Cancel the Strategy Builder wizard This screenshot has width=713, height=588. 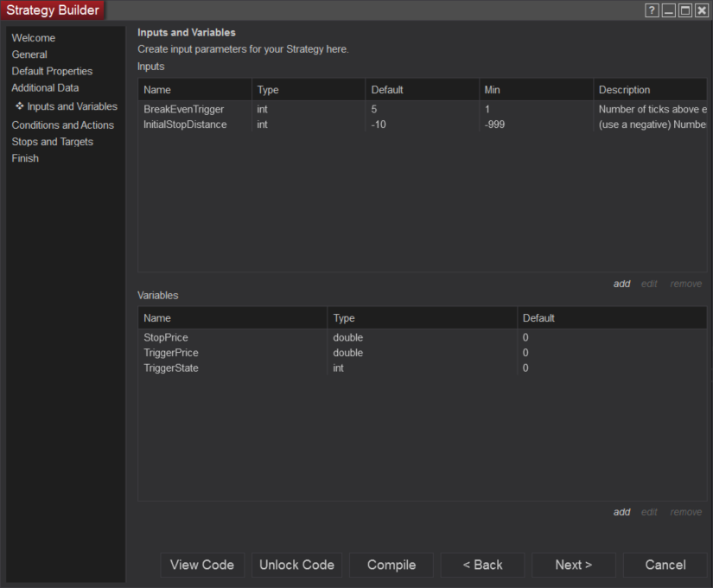pos(665,565)
